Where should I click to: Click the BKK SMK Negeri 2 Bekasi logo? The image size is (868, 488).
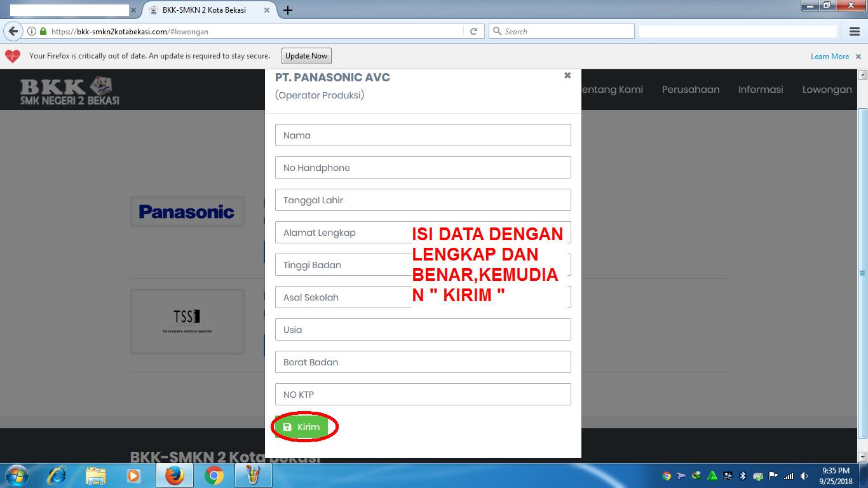[x=69, y=91]
